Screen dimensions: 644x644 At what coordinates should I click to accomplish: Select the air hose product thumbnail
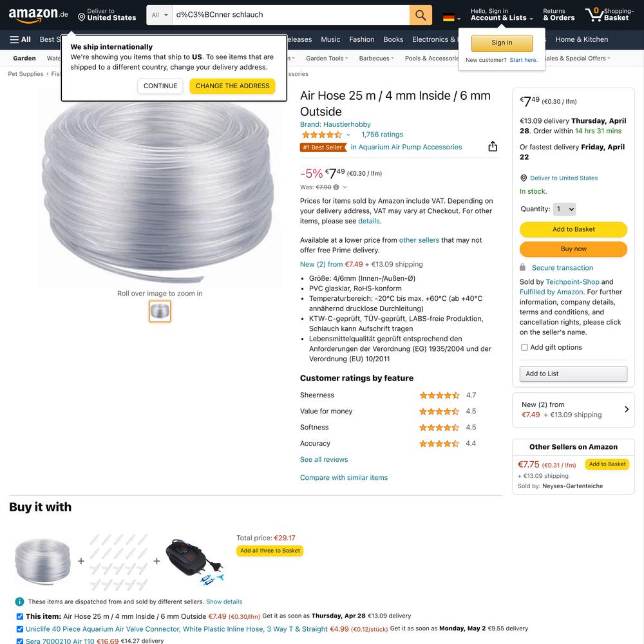[160, 311]
